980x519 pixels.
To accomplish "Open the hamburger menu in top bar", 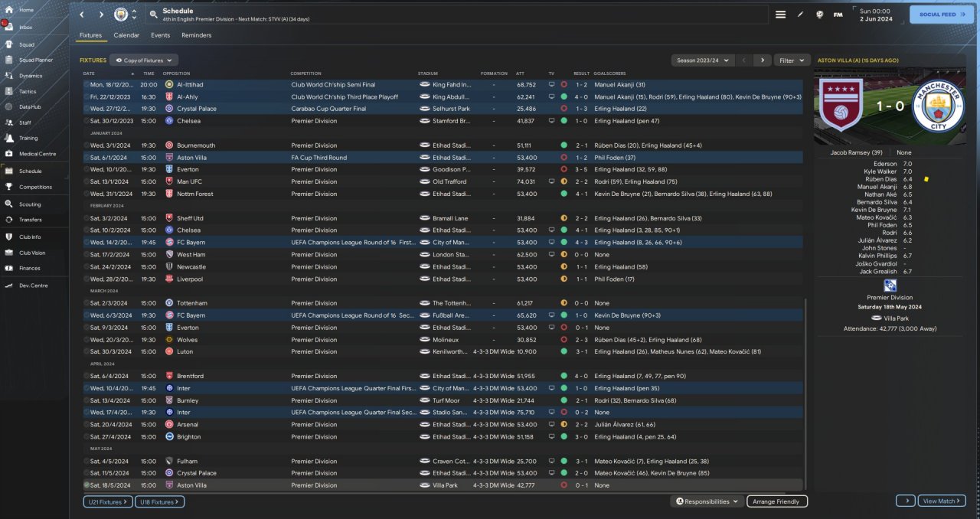I will pyautogui.click(x=780, y=15).
